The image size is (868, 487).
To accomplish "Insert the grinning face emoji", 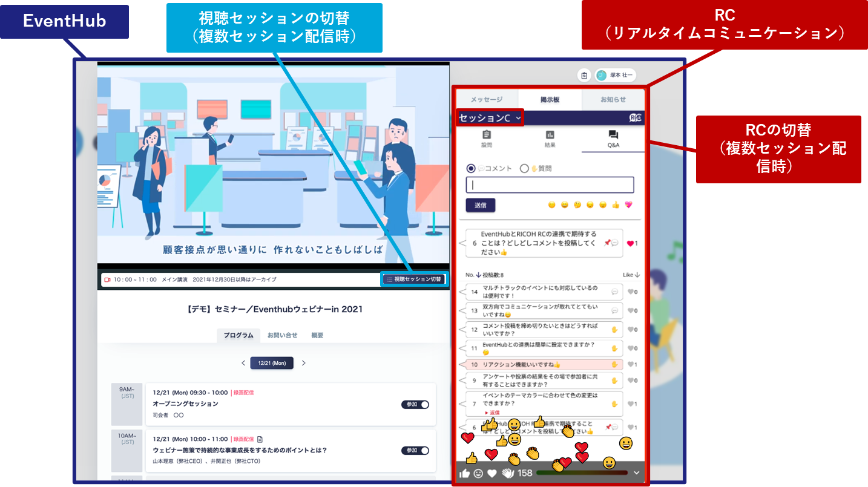I will tap(565, 205).
